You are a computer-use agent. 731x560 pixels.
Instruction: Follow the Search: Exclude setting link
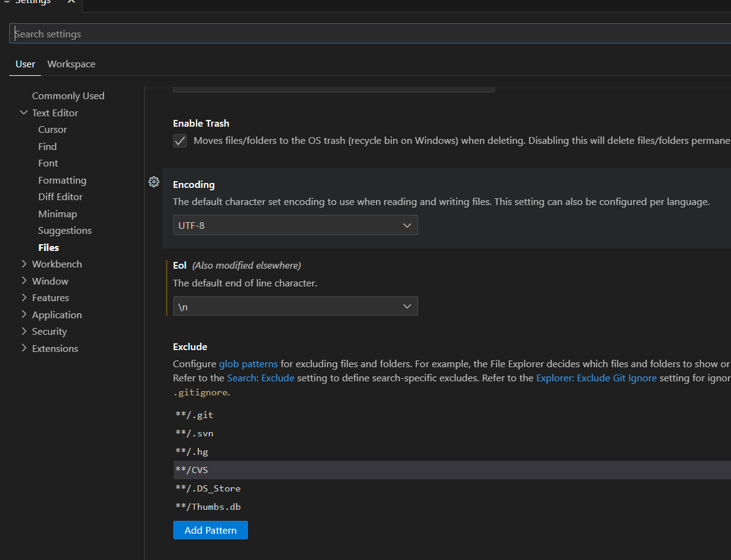261,378
